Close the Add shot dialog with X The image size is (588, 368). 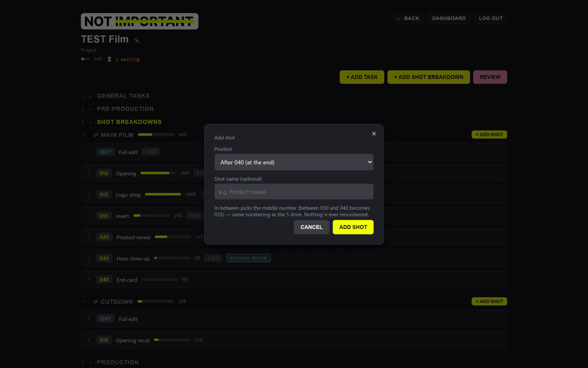[374, 134]
